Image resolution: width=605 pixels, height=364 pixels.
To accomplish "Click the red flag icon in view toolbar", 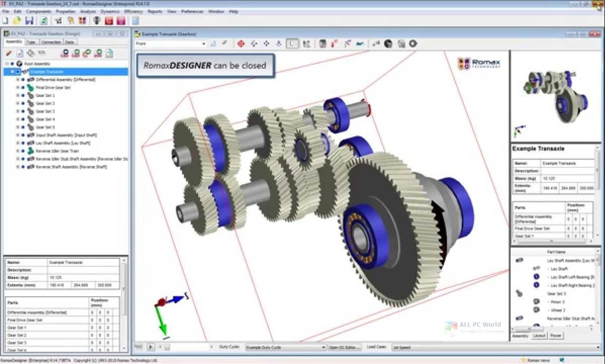I will point(335,43).
